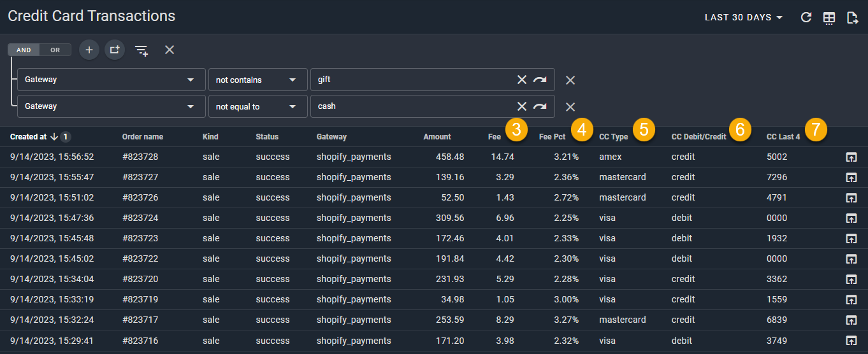Open the LAST 30 DAYS date range dropdown
The image size is (868, 354).
[x=743, y=18]
